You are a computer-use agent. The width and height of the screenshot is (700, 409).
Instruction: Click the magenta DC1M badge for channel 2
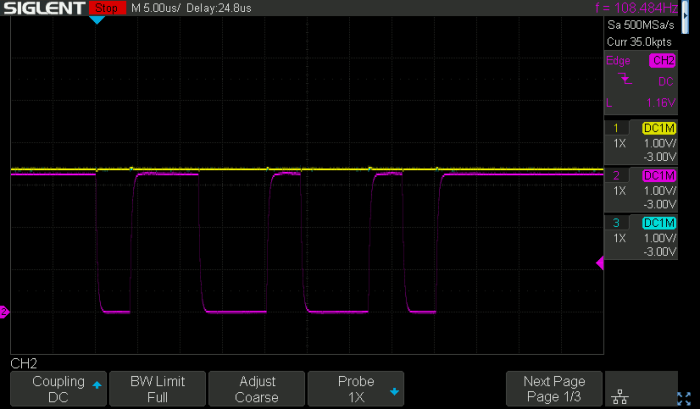pos(659,175)
